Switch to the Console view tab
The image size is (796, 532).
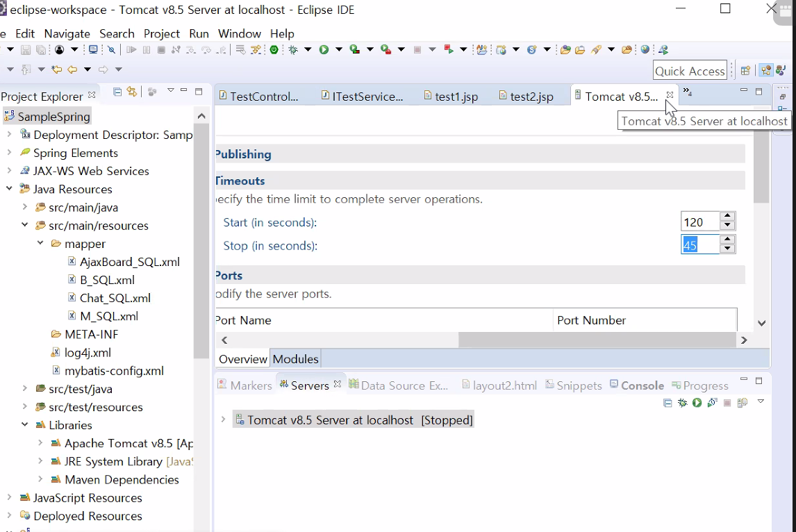(x=637, y=385)
